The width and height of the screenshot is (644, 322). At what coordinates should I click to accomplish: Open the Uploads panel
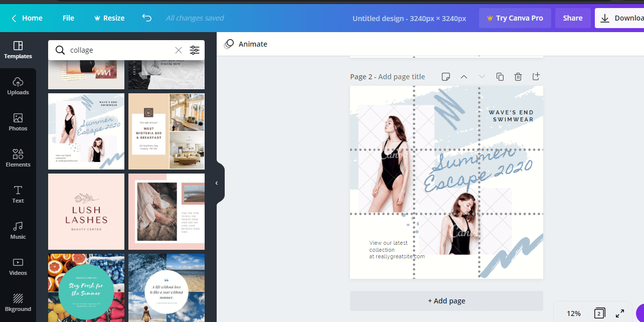[18, 85]
